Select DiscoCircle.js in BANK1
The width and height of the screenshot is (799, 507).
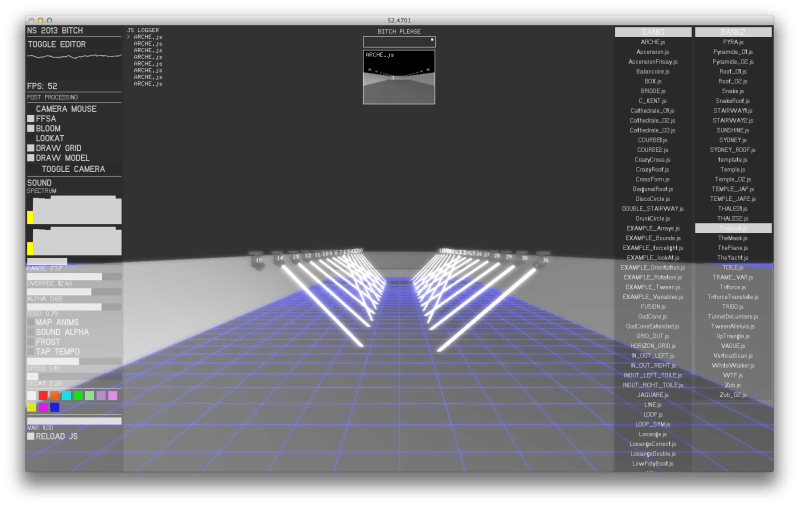[653, 199]
